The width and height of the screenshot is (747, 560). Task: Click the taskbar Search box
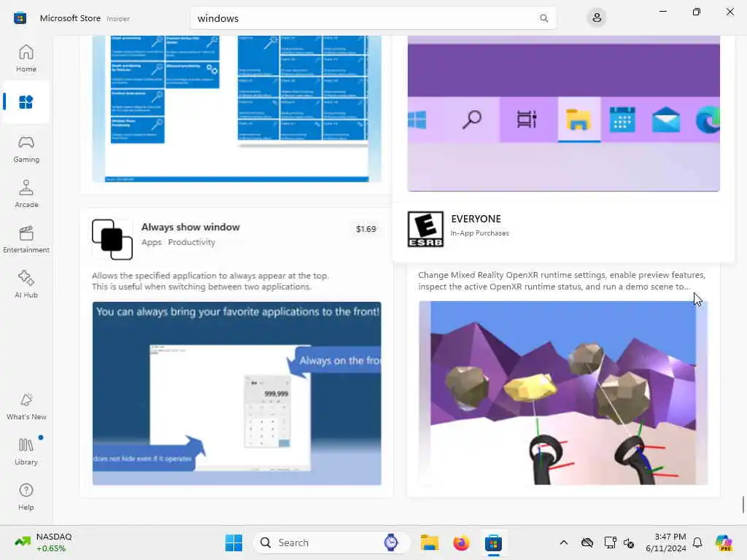(x=331, y=542)
